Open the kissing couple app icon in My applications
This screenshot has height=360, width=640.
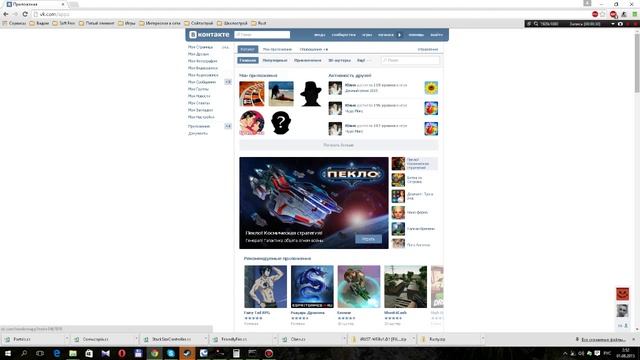click(252, 122)
